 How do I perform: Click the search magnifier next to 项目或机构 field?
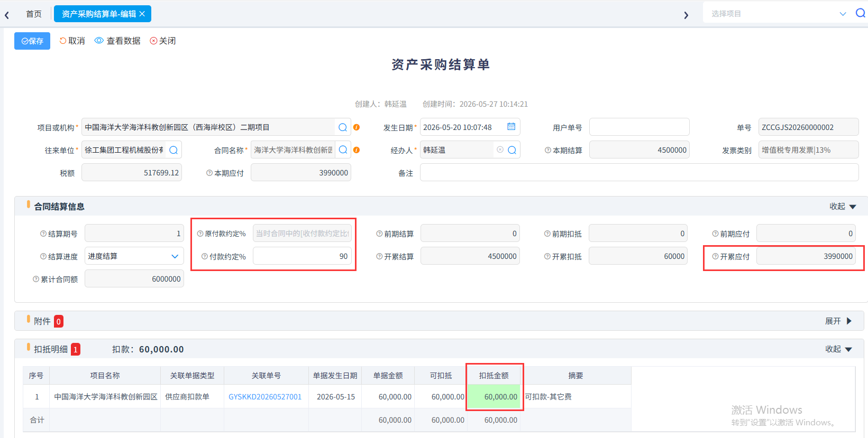point(343,127)
